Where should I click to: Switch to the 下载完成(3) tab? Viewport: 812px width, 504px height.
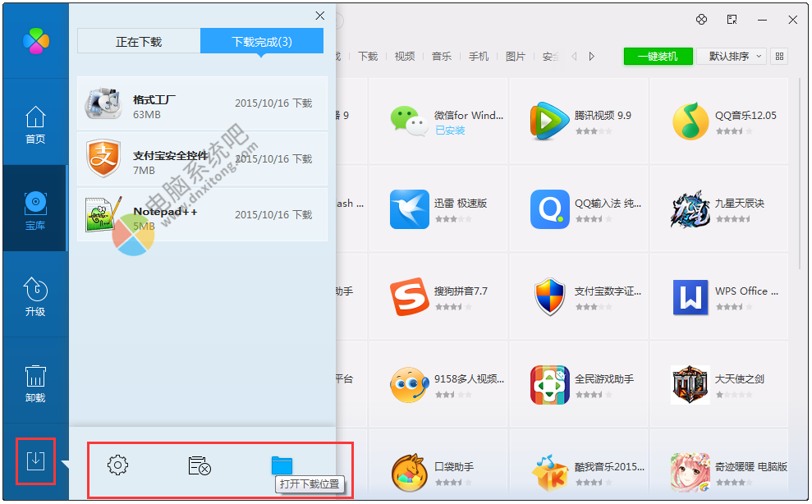pos(262,41)
